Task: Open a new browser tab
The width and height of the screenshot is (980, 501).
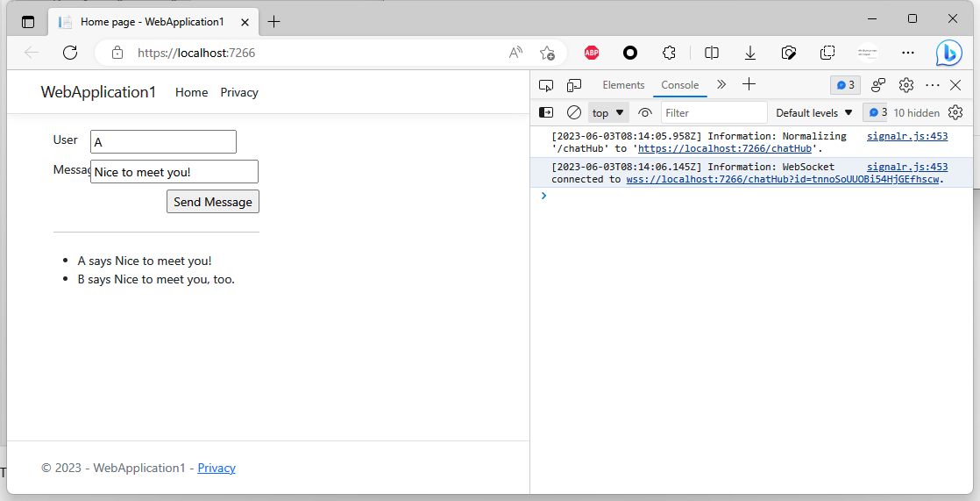Action: [273, 22]
